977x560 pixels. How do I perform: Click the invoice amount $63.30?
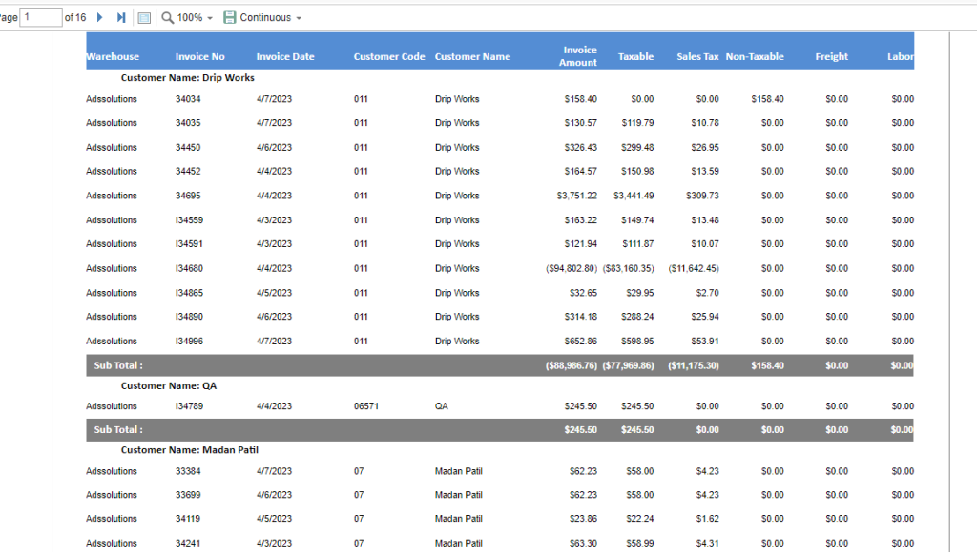pyautogui.click(x=583, y=543)
